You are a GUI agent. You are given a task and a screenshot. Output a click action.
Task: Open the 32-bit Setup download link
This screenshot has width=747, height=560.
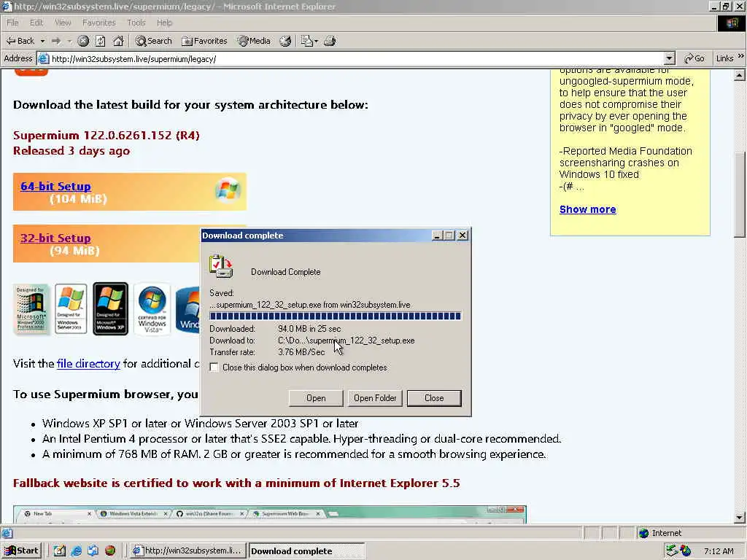pyautogui.click(x=55, y=238)
